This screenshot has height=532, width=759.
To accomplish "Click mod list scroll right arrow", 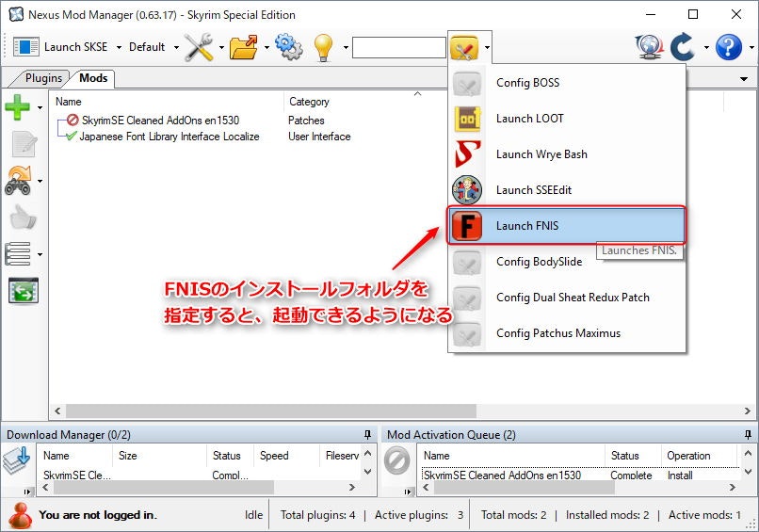I will click(x=748, y=411).
